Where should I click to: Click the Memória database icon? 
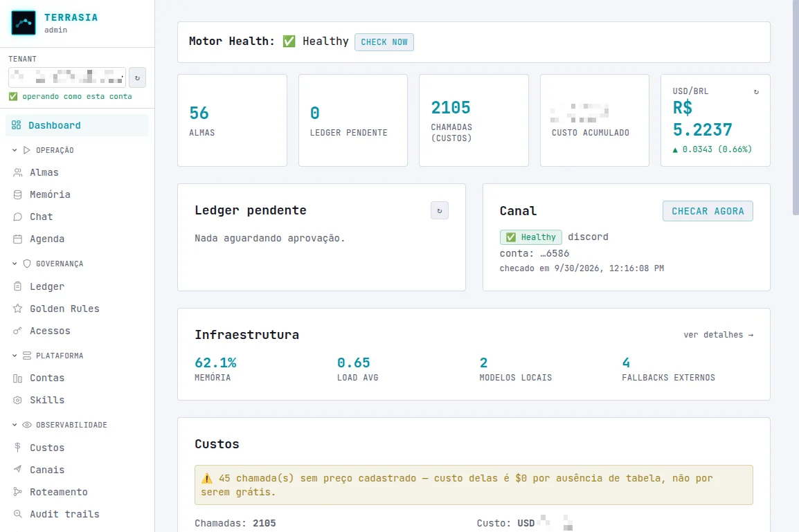pos(18,194)
